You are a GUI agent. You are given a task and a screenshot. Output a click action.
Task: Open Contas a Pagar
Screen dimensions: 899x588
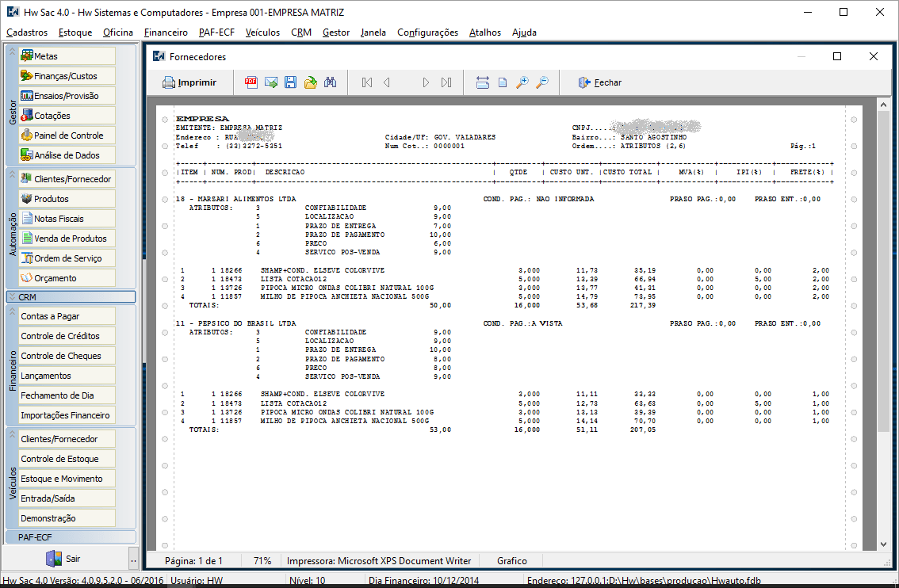pyautogui.click(x=67, y=316)
